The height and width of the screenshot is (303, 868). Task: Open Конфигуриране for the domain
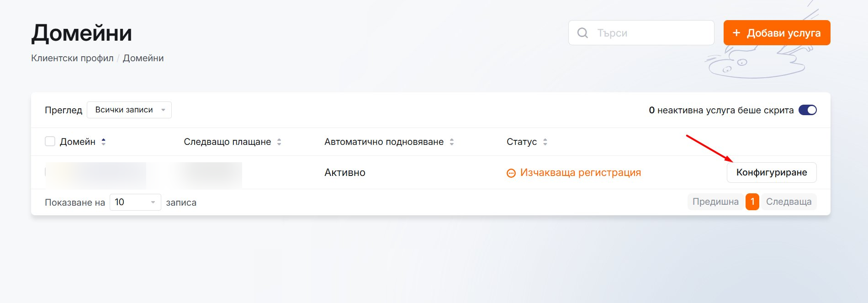(x=771, y=173)
